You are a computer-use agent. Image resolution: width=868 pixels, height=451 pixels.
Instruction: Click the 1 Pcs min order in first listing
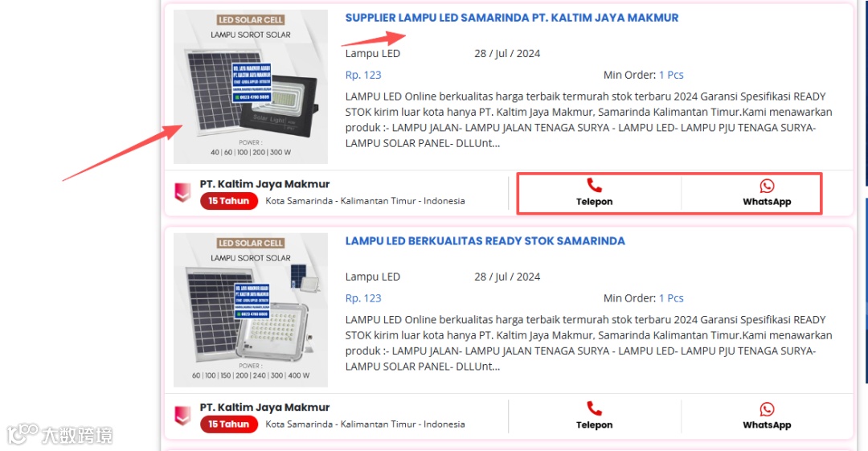click(x=671, y=75)
